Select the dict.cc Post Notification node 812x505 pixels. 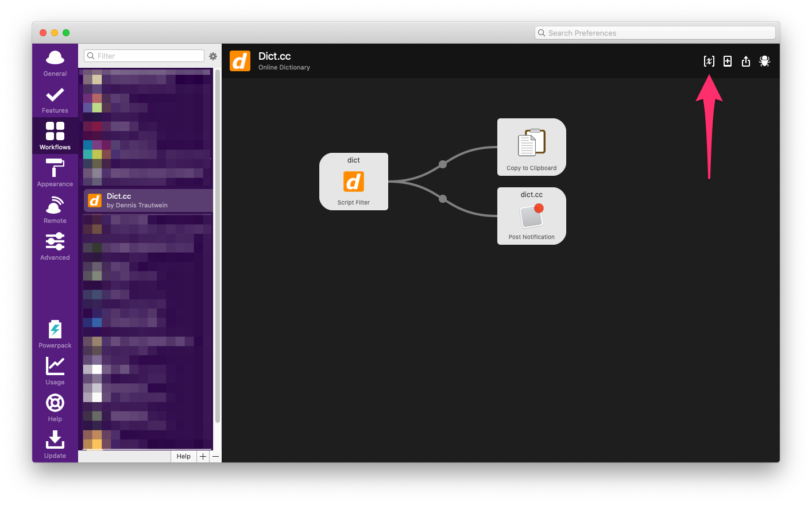coord(532,216)
